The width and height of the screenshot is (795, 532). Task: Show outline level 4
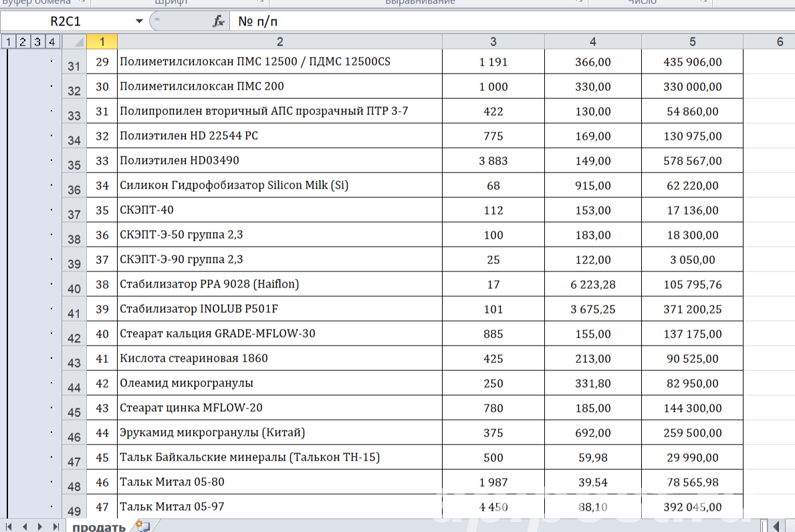point(52,41)
